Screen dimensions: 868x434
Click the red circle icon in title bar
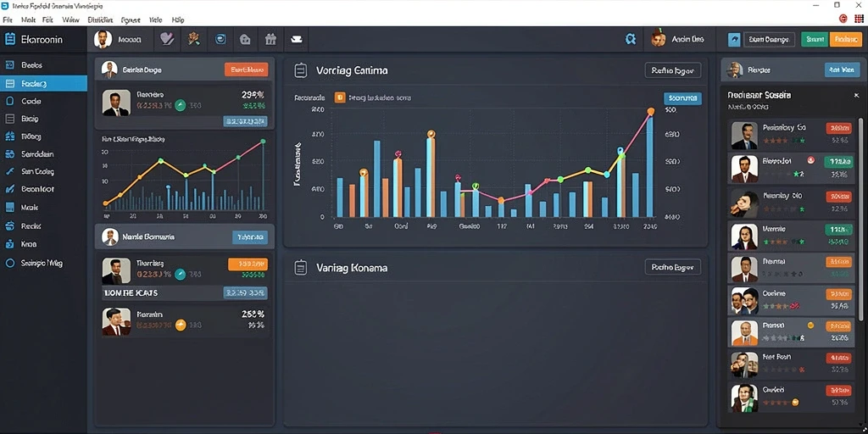pos(843,19)
